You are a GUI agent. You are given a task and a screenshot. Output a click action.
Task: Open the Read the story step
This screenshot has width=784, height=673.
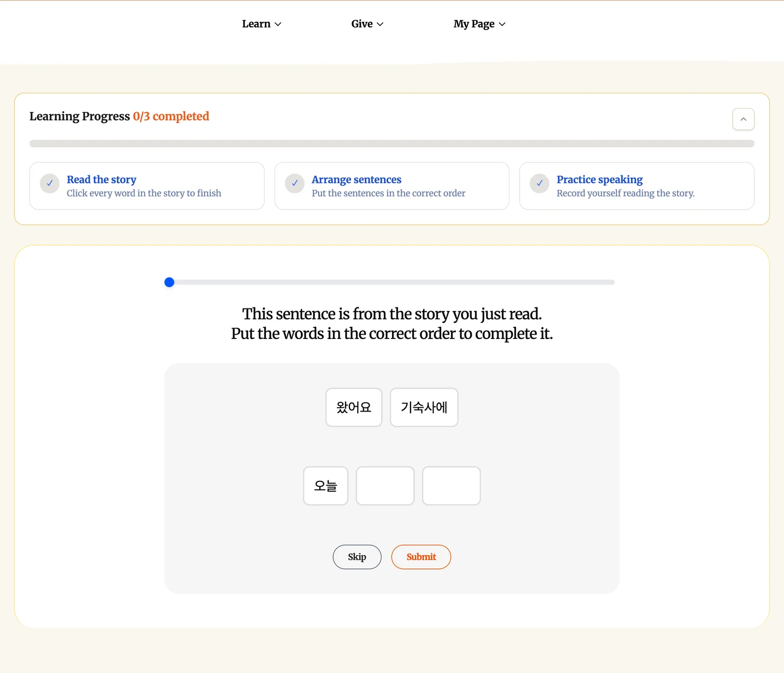click(x=102, y=180)
